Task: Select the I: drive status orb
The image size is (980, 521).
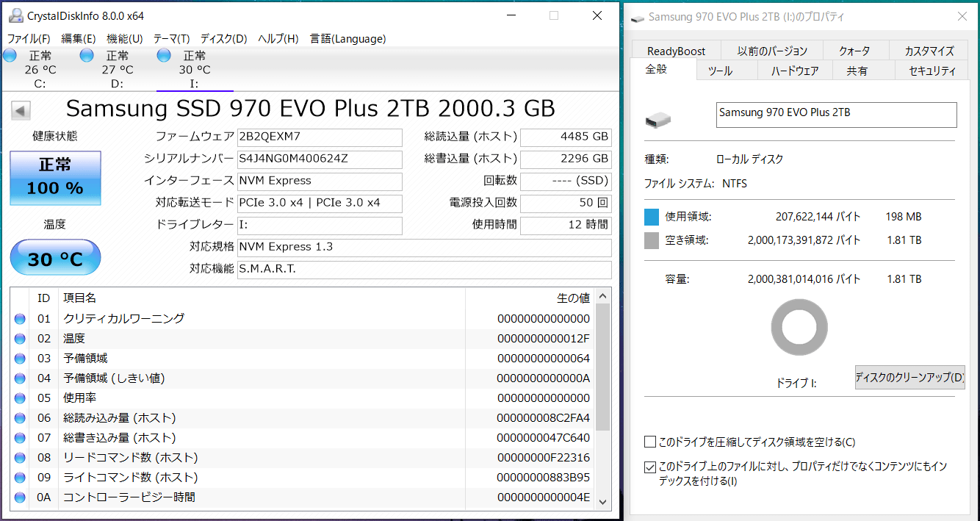Action: pyautogui.click(x=164, y=55)
